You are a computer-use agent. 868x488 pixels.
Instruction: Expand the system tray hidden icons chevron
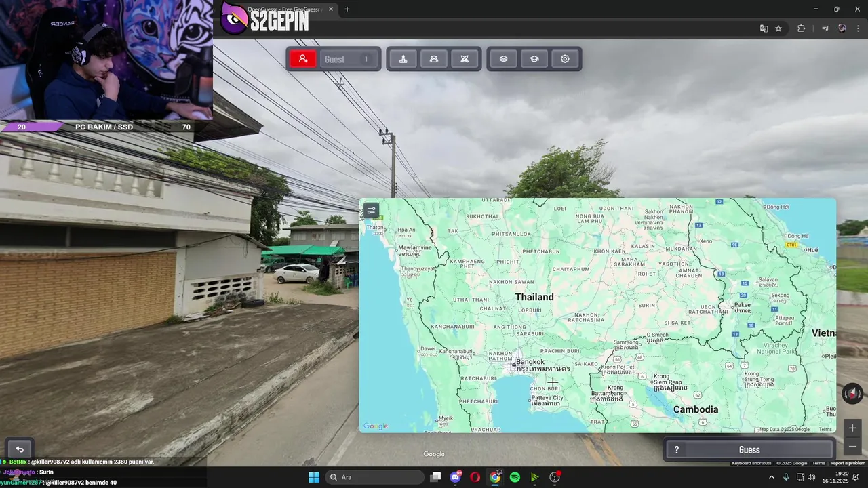click(771, 477)
